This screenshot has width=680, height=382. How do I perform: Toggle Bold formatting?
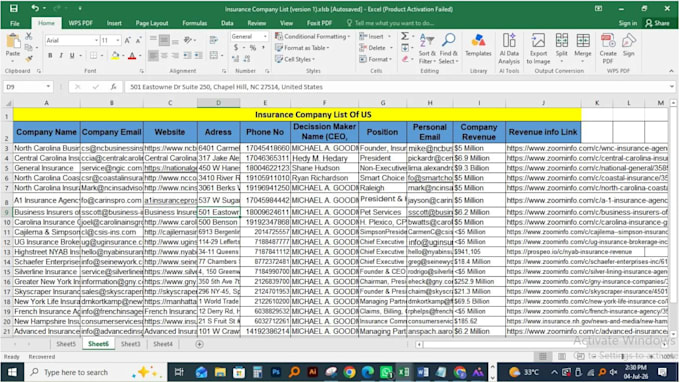click(x=50, y=56)
